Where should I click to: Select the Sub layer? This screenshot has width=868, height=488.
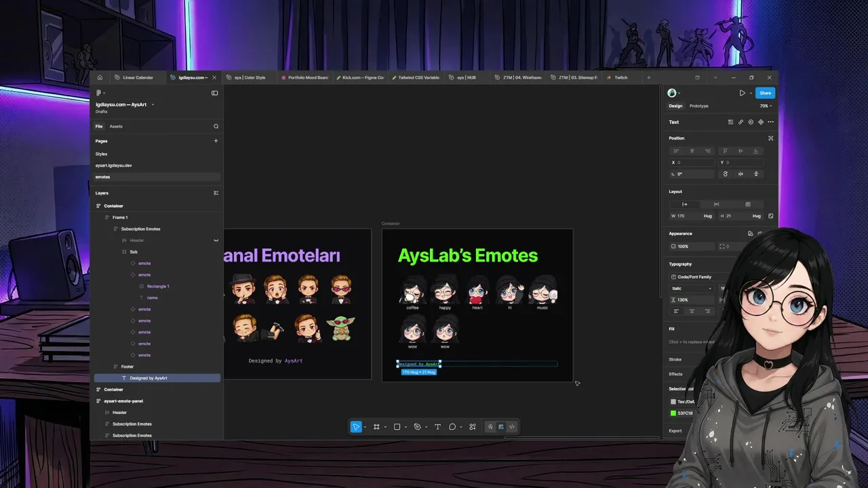click(134, 252)
